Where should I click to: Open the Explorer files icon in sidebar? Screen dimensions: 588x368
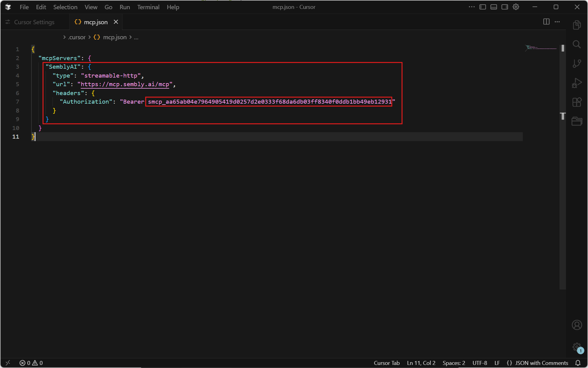577,25
